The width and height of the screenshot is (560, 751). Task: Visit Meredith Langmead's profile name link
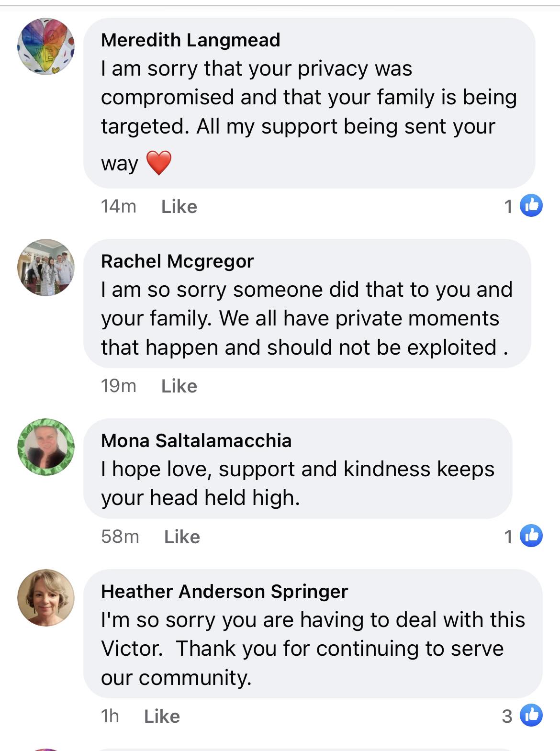(190, 40)
